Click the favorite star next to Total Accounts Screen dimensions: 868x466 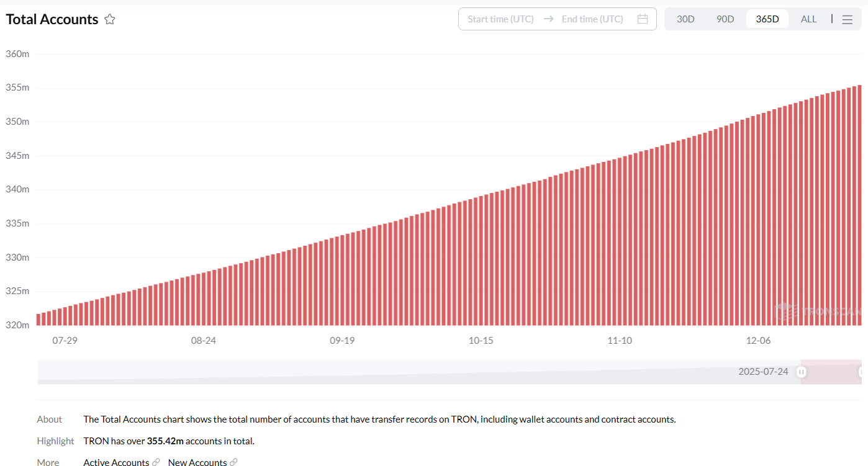pos(110,19)
